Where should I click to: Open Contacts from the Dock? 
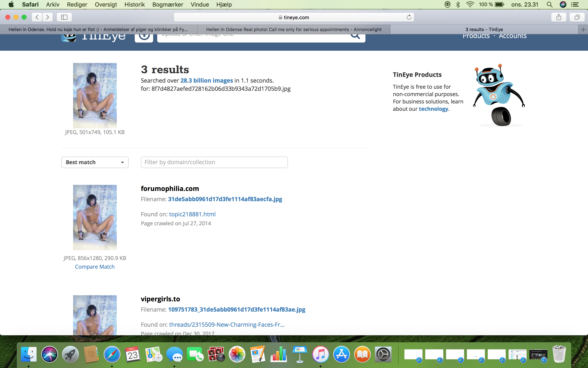[x=91, y=354]
